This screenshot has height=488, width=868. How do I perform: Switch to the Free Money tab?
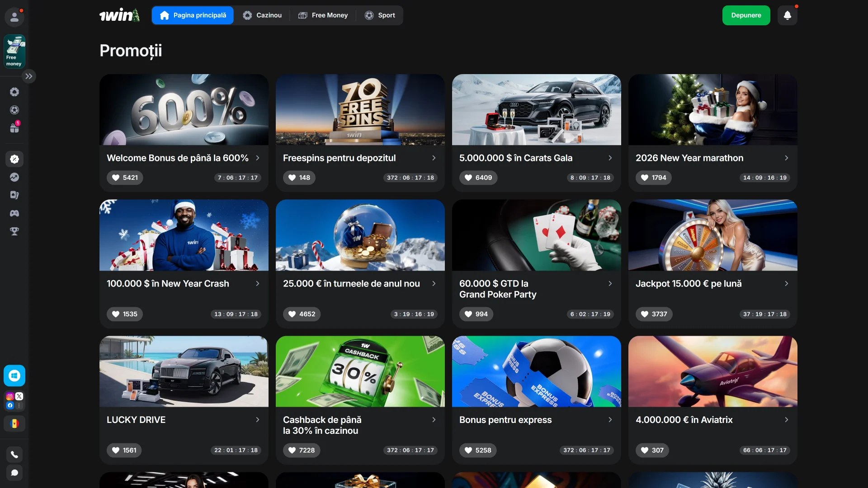(x=323, y=15)
